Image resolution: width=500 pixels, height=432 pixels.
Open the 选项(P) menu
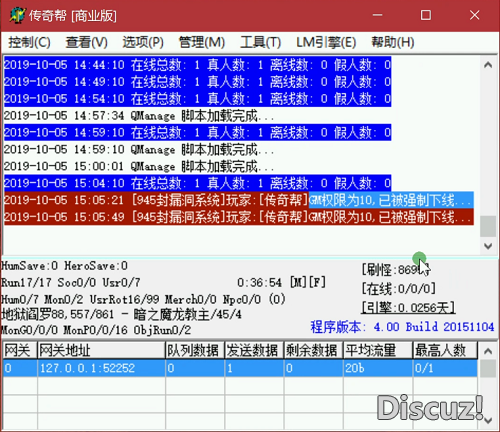point(143,42)
